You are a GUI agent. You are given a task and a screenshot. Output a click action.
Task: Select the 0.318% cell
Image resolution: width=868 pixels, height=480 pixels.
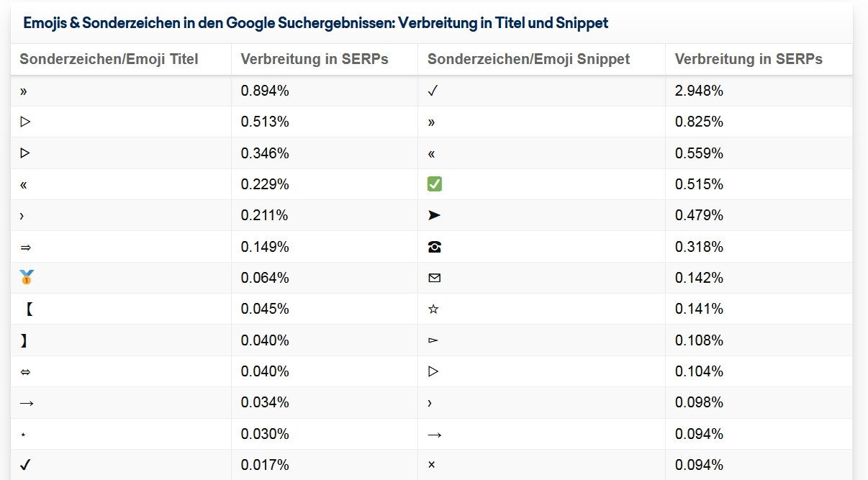(x=699, y=247)
